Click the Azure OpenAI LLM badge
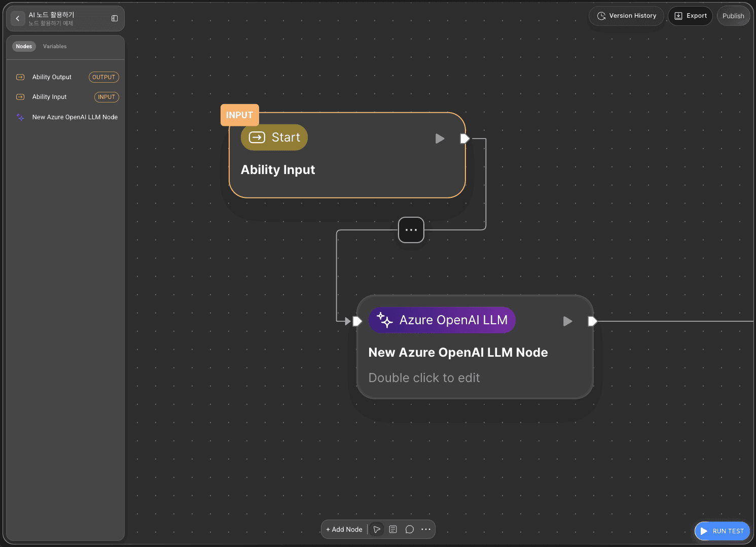This screenshot has height=547, width=756. pyautogui.click(x=442, y=320)
